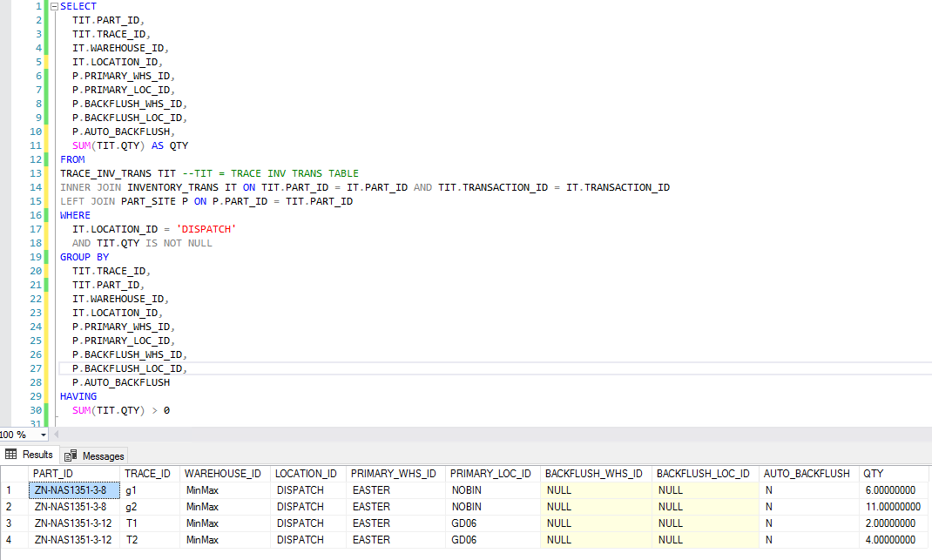Click cell ZN-NAS1351-3-12 in row 4

click(x=74, y=540)
